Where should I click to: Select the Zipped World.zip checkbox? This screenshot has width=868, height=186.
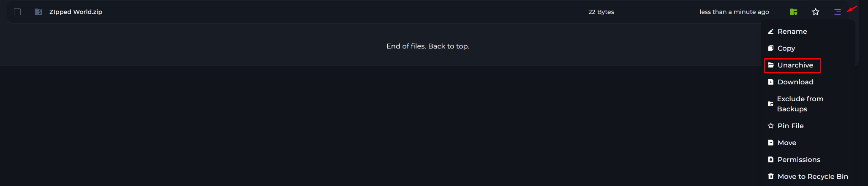[x=17, y=12]
